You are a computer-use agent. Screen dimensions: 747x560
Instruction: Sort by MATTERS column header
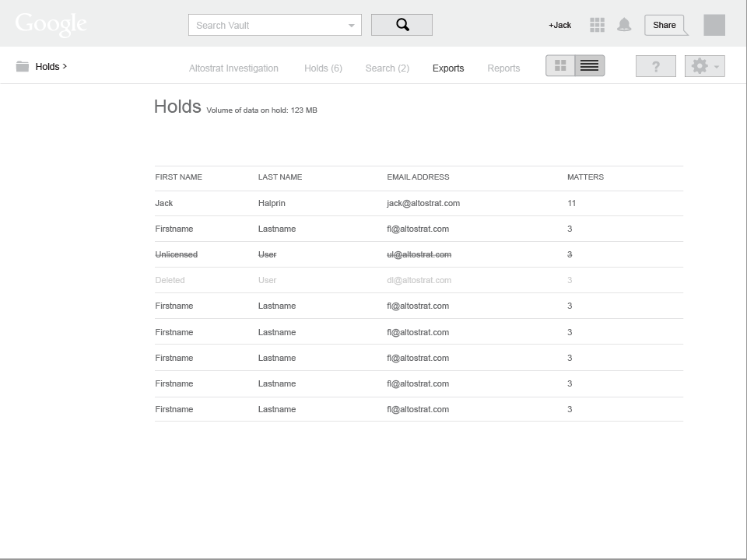(x=585, y=177)
